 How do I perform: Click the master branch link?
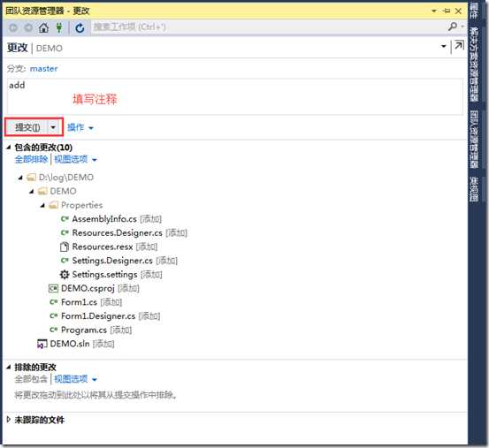(43, 69)
